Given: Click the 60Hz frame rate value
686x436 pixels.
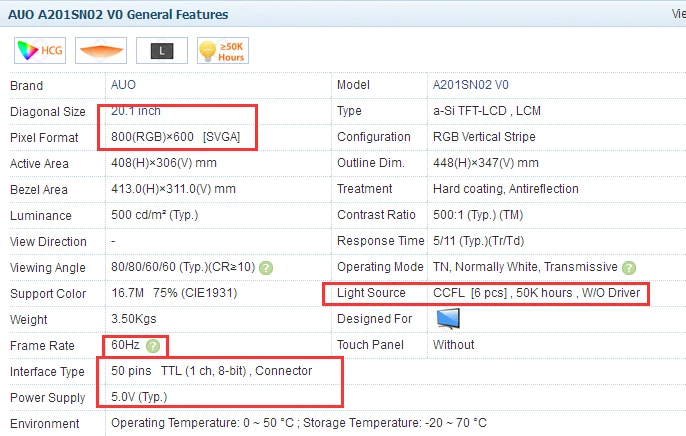Looking at the screenshot, I should coord(125,345).
